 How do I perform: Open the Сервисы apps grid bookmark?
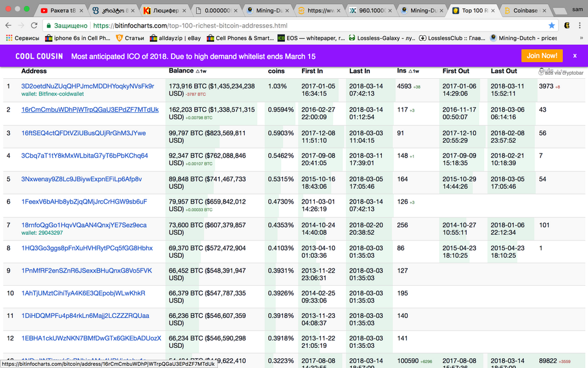pos(23,38)
